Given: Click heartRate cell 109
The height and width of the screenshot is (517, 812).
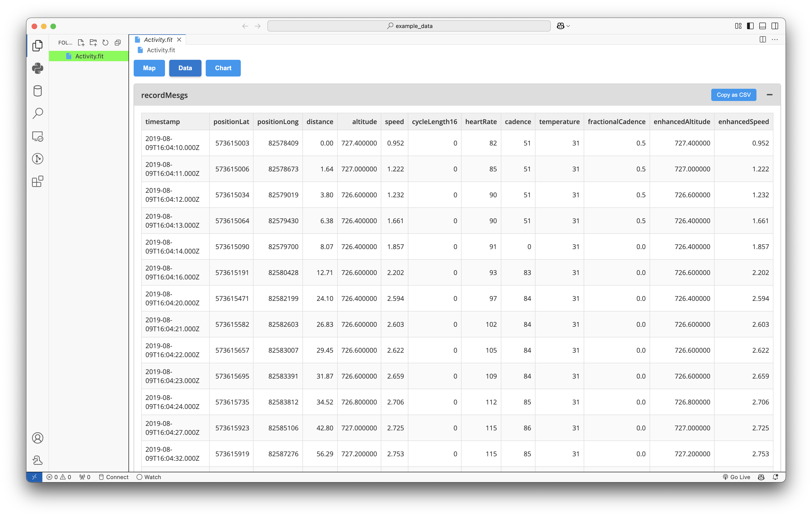Looking at the screenshot, I should pos(481,376).
